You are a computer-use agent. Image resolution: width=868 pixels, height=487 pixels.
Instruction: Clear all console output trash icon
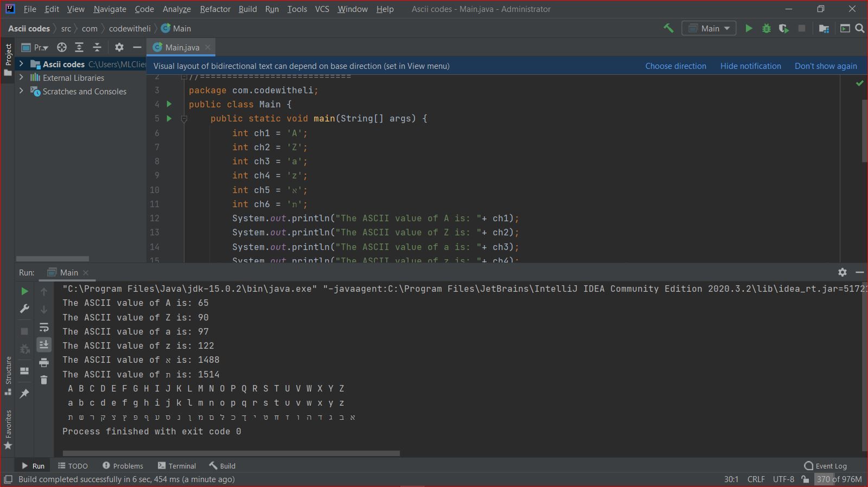[44, 380]
